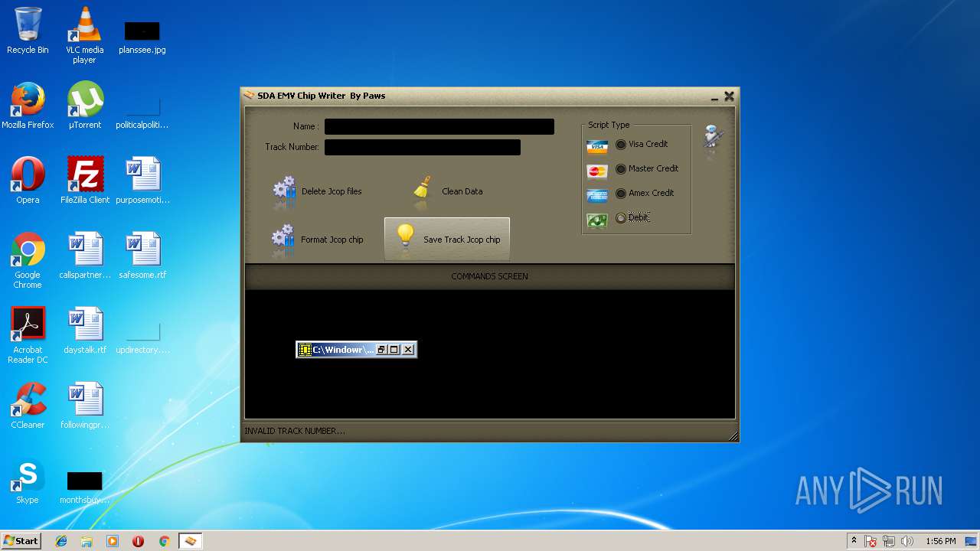
Task: Maximize the minimized C:\Windowr console window
Action: tap(394, 350)
